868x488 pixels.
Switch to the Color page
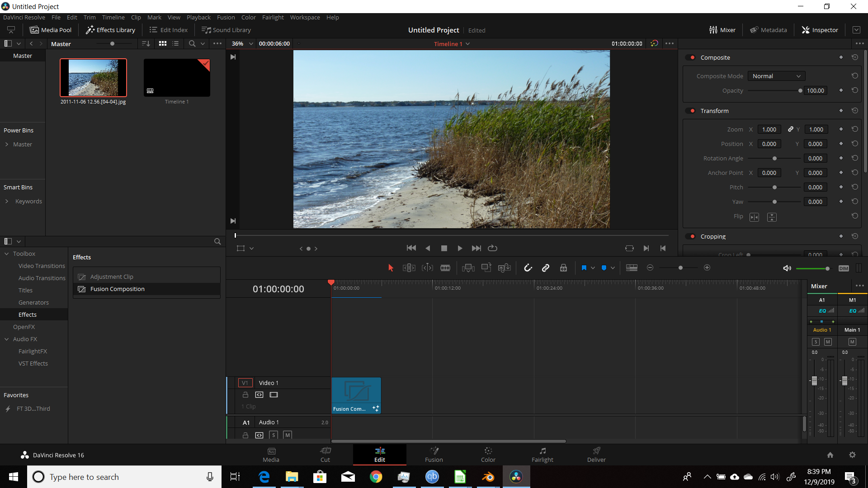pos(488,455)
